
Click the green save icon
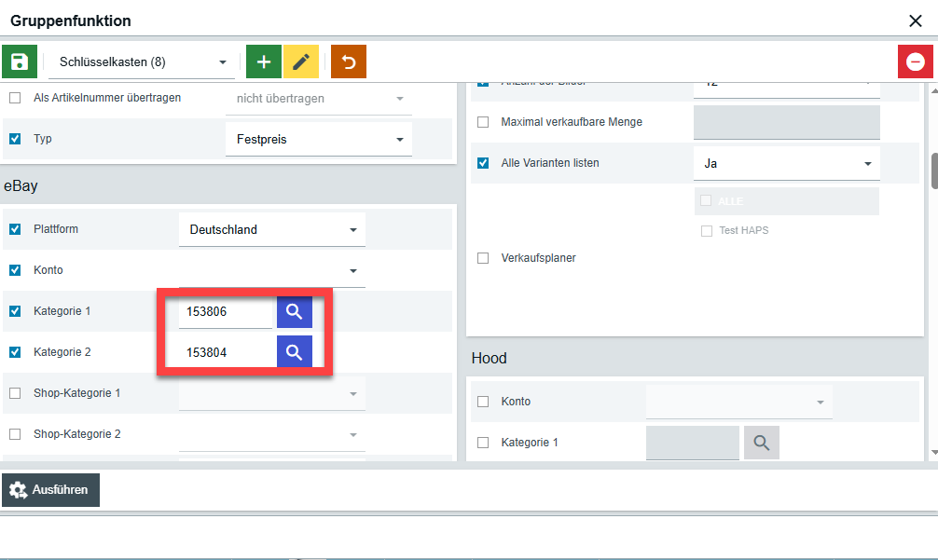pos(20,61)
